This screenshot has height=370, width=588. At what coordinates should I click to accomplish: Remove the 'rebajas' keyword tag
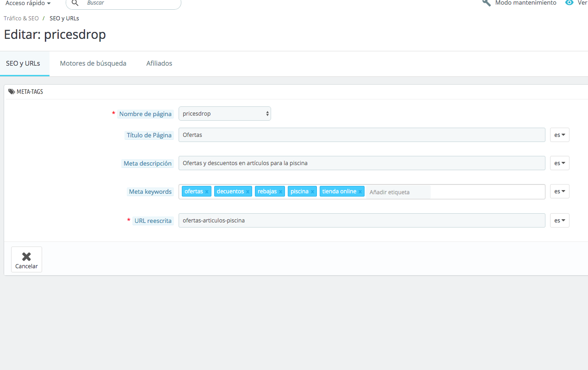pos(280,192)
